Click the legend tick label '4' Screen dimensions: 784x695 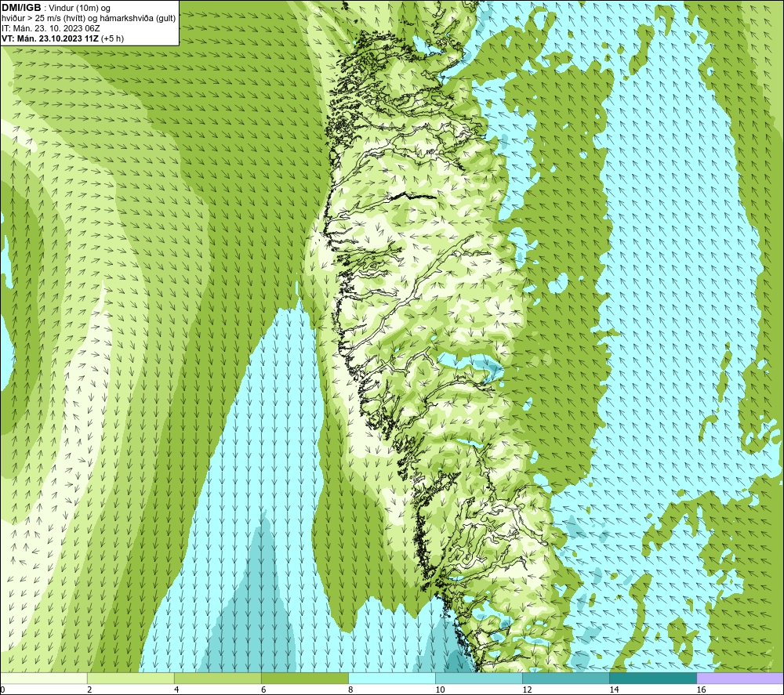click(x=176, y=690)
